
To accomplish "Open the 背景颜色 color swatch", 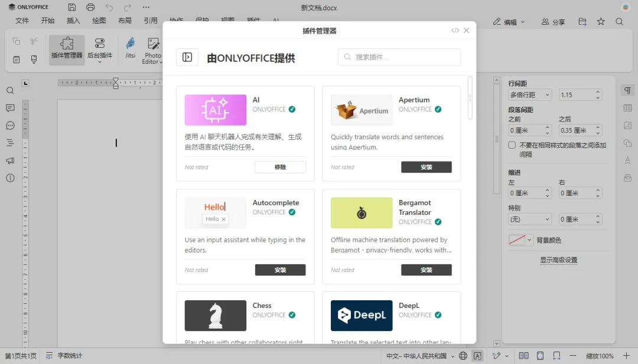I will pyautogui.click(x=520, y=240).
